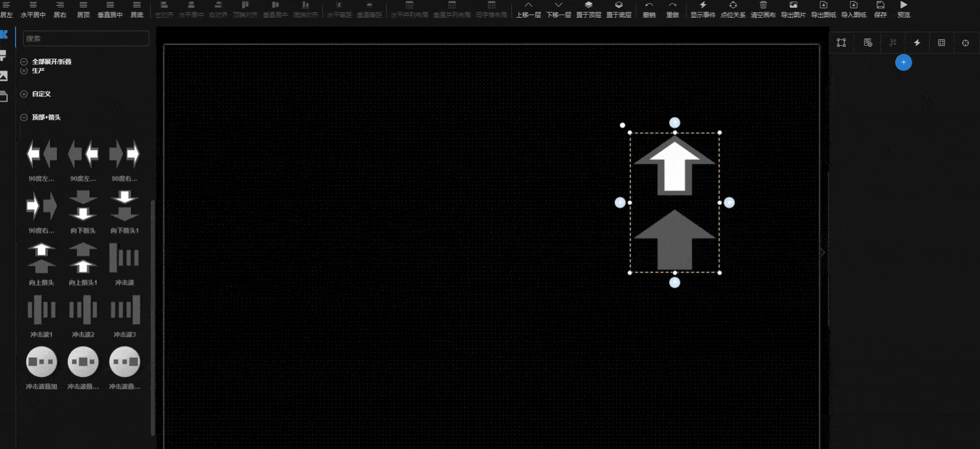The image size is (980, 449).
Task: Open the lightning events tab in right panel
Action: (x=917, y=43)
